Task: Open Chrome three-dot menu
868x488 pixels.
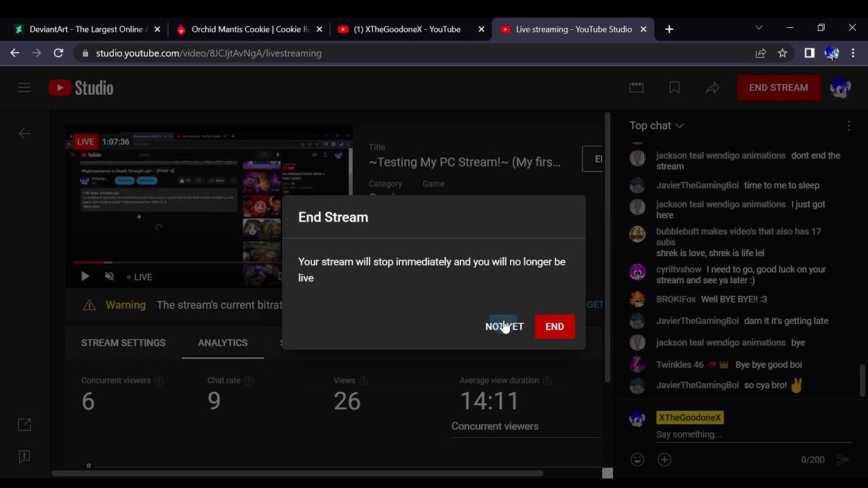Action: click(854, 53)
